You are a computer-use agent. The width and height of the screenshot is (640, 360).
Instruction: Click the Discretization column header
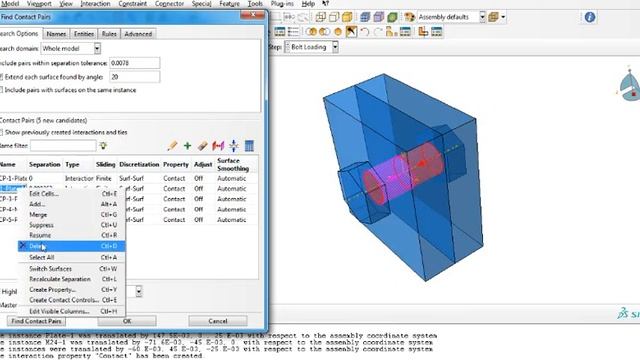pos(139,164)
